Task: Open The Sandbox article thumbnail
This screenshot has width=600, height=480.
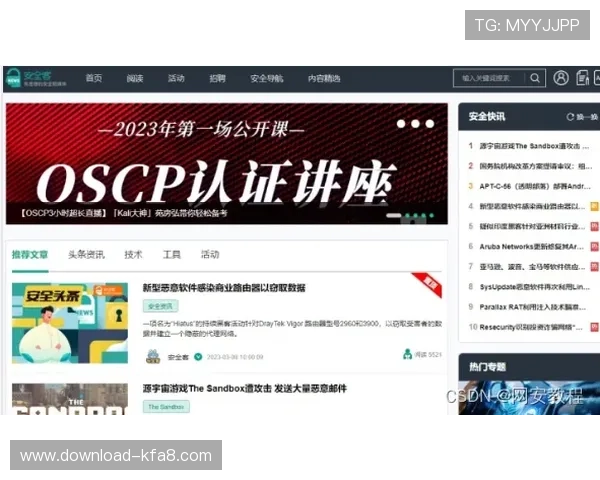Action: (x=70, y=399)
